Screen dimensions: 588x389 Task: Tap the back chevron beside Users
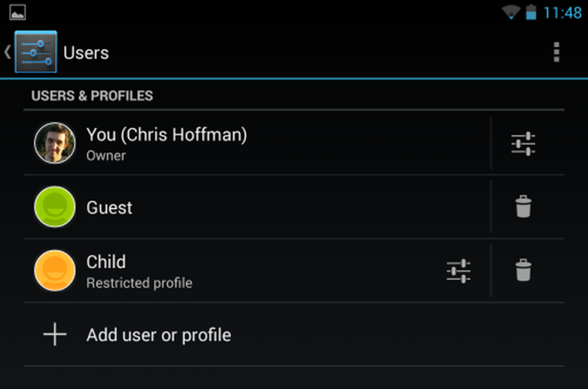[7, 52]
